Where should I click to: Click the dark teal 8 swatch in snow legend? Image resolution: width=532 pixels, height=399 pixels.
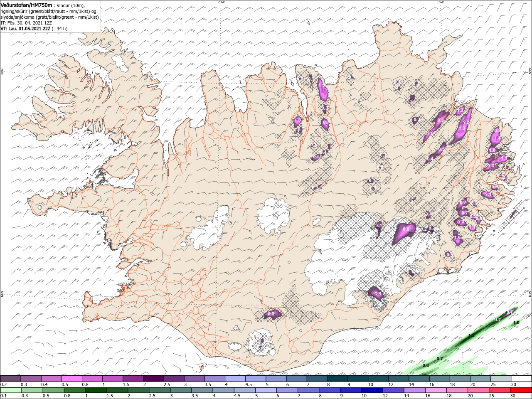coord(337,378)
